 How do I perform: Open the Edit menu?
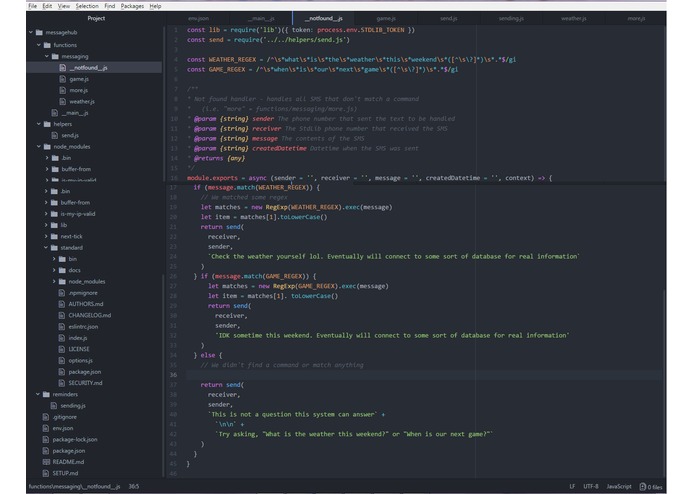47,6
